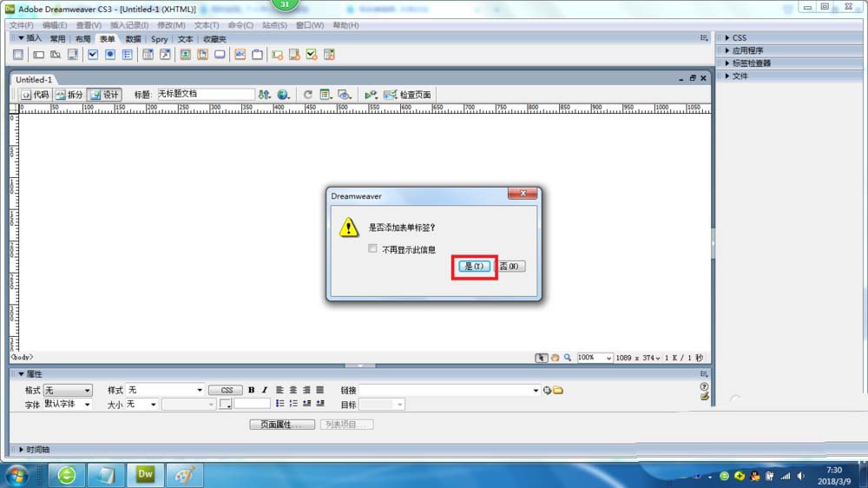Open the text color swatch picker
868x488 pixels.
(226, 405)
